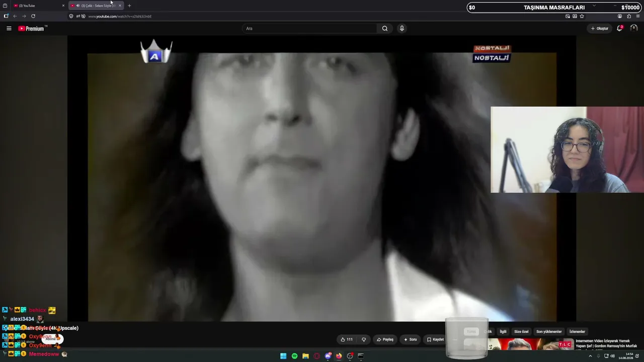This screenshot has height=362, width=644.
Task: Close the Çelik - Selam Söyle tab
Action: point(120,6)
